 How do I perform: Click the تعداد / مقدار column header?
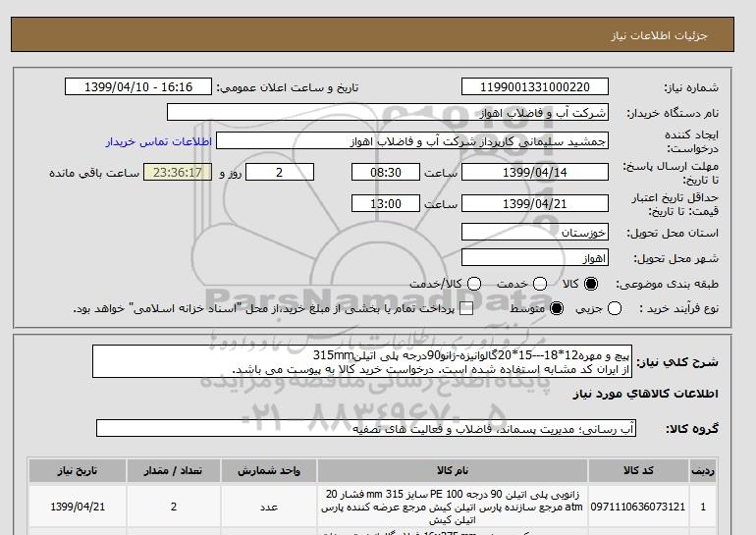click(174, 470)
